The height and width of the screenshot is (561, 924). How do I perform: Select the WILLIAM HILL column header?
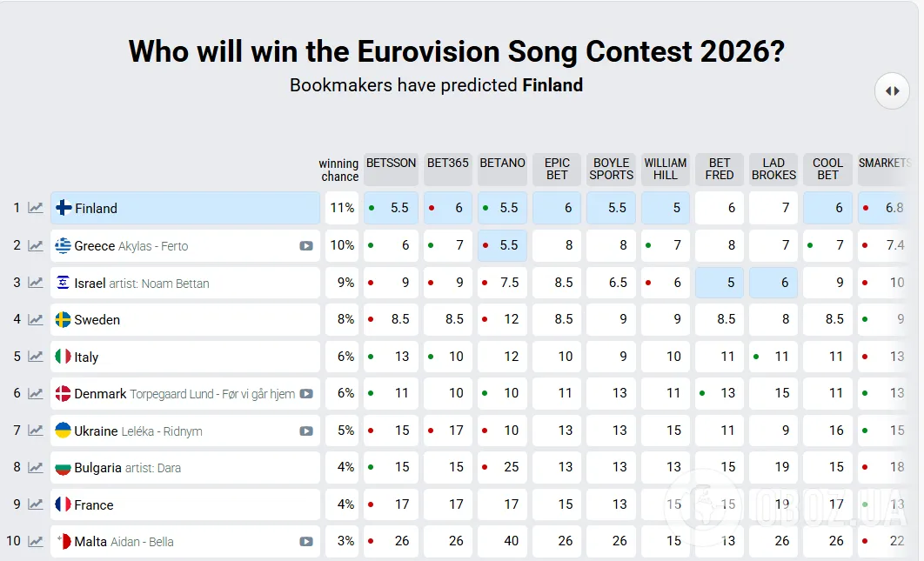point(666,170)
